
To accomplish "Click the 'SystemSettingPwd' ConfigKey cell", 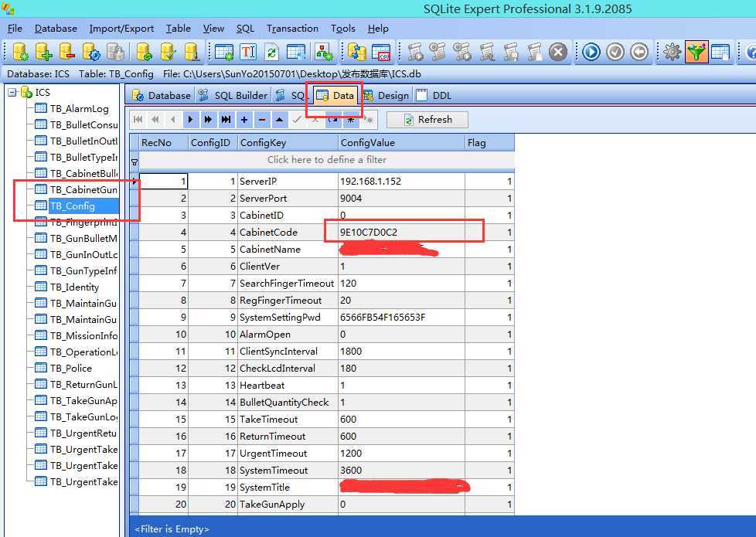I will tap(288, 318).
